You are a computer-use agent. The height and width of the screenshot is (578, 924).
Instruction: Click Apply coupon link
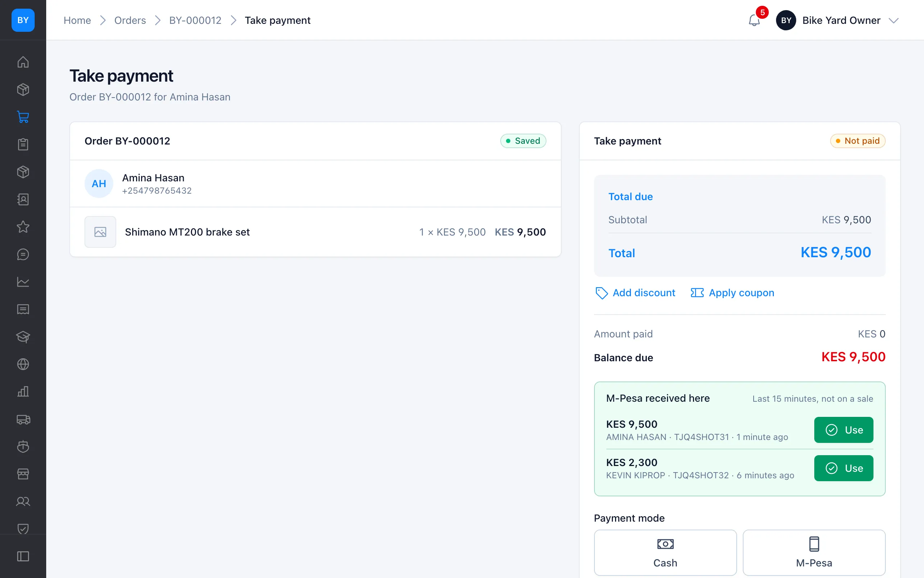click(x=732, y=293)
